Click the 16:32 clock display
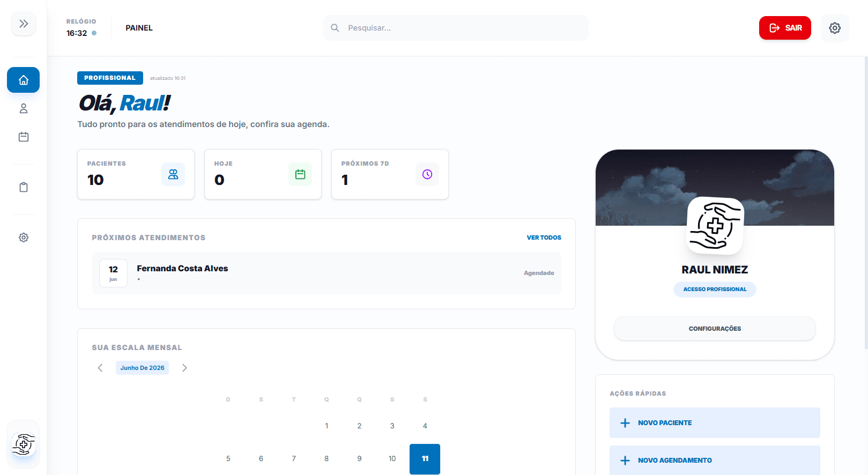868x475 pixels. pyautogui.click(x=77, y=33)
